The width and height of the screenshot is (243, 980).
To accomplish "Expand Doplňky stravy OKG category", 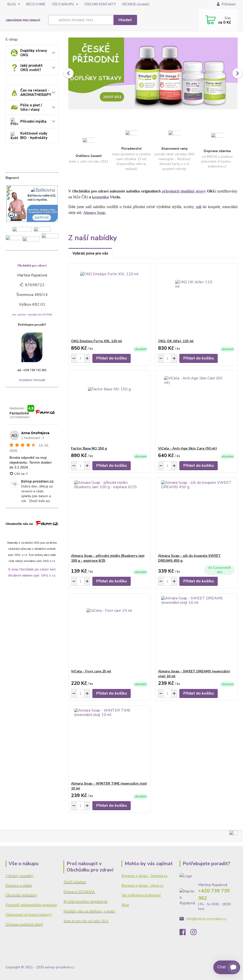I will click(53, 53).
